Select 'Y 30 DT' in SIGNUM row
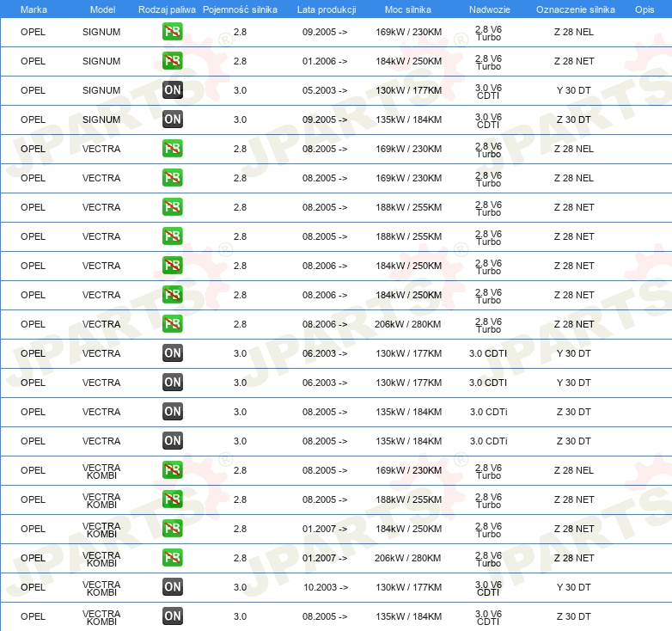The image size is (672, 631). pyautogui.click(x=573, y=90)
